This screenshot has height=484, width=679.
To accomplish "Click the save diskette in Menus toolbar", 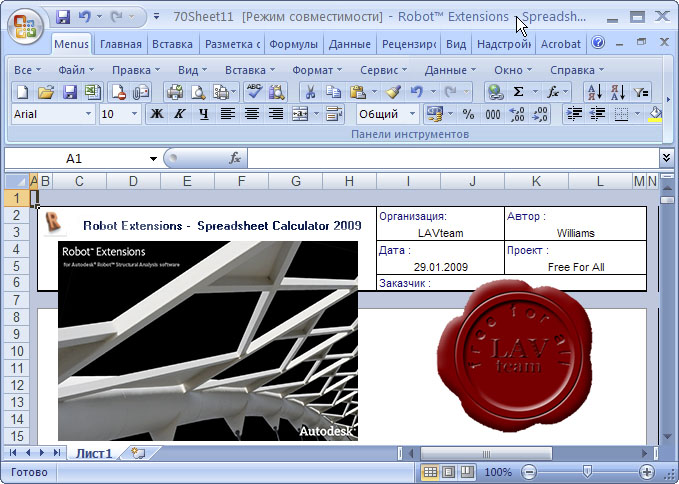I will (x=69, y=92).
